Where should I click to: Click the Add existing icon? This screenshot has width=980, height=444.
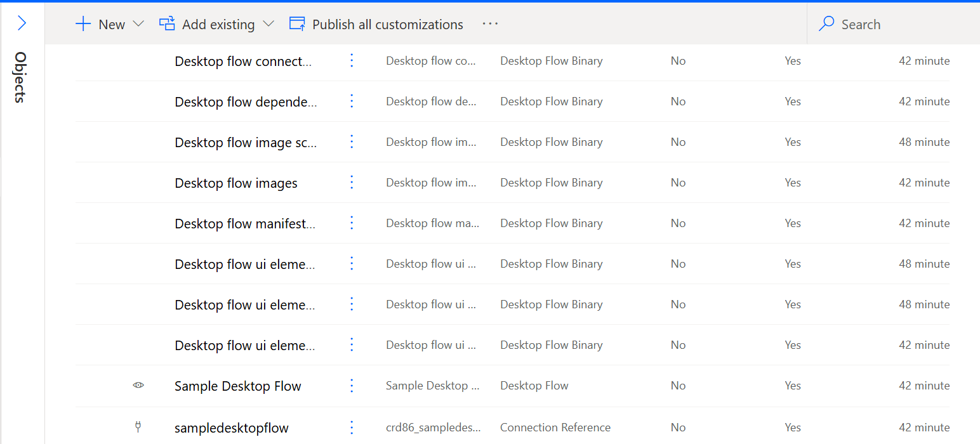[x=166, y=23]
